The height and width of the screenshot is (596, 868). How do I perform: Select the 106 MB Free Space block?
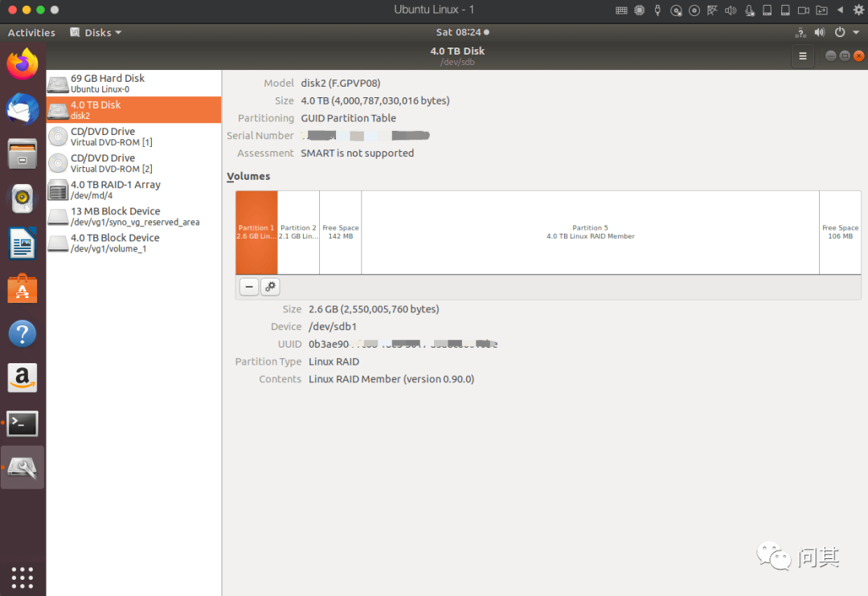click(841, 232)
